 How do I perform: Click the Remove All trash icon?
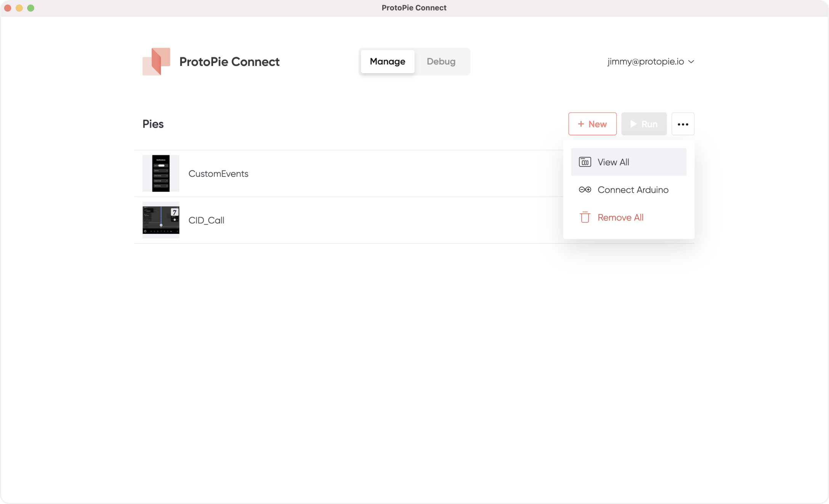click(x=585, y=217)
